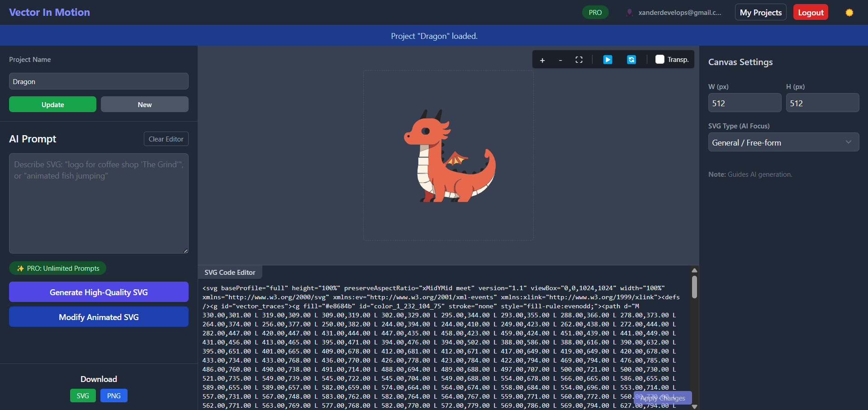Edit the Project Name field

coord(99,81)
